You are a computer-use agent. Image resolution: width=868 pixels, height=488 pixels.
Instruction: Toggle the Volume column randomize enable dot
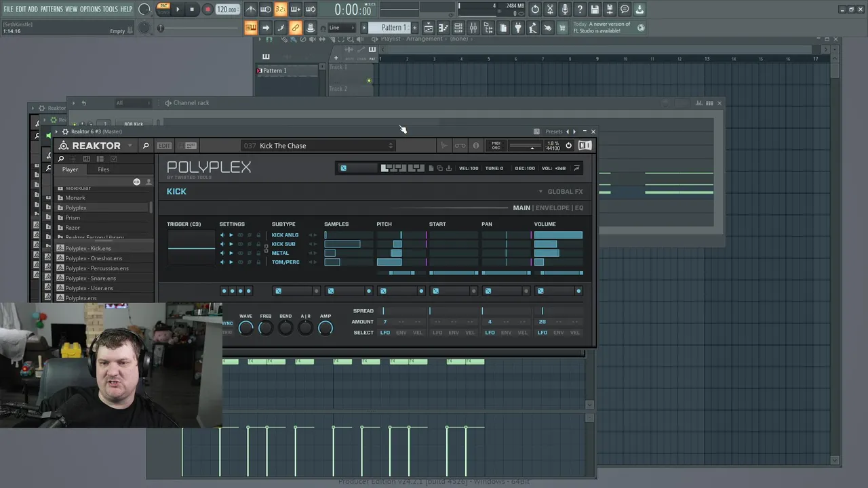pyautogui.click(x=578, y=291)
